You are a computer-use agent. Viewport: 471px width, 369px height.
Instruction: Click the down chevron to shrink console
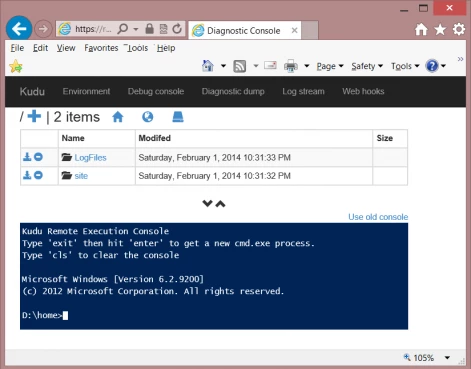click(x=207, y=203)
